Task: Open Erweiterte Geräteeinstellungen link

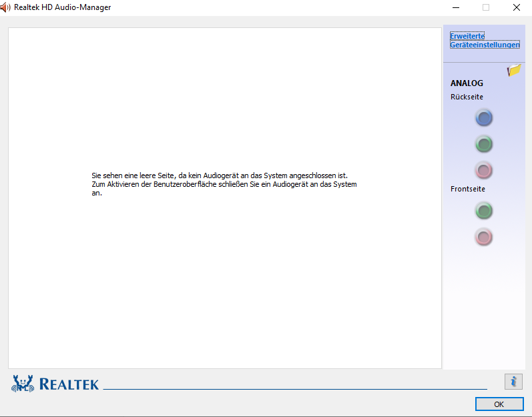Action: click(x=485, y=40)
